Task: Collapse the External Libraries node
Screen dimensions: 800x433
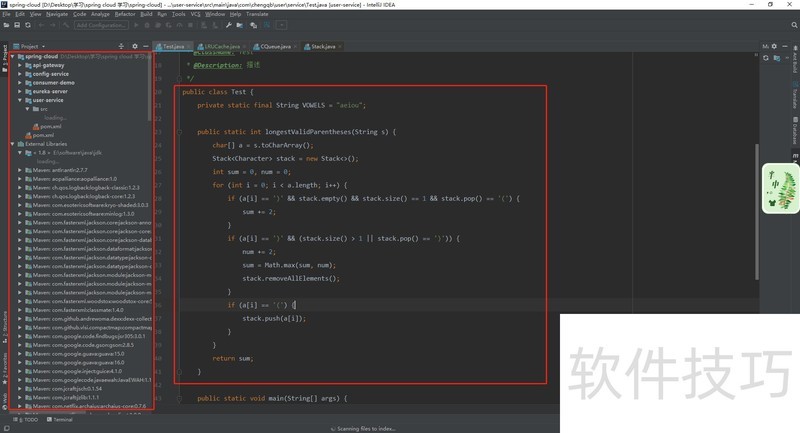Action: pos(12,144)
